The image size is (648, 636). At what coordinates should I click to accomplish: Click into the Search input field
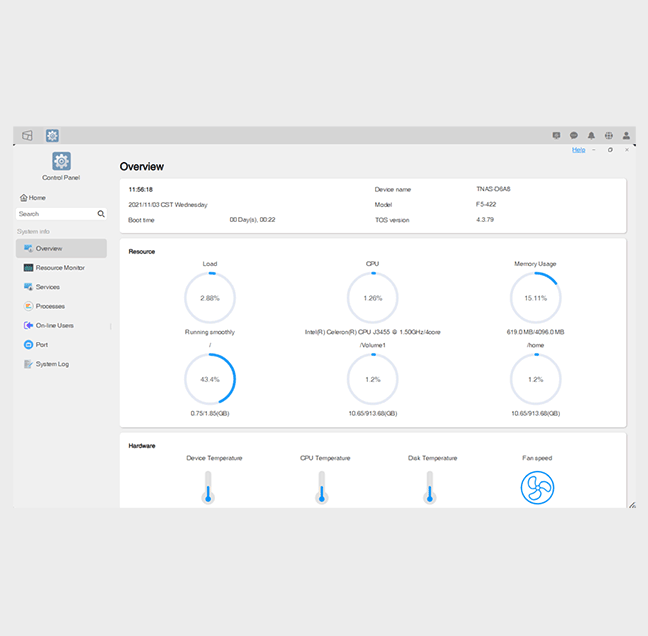pyautogui.click(x=55, y=214)
